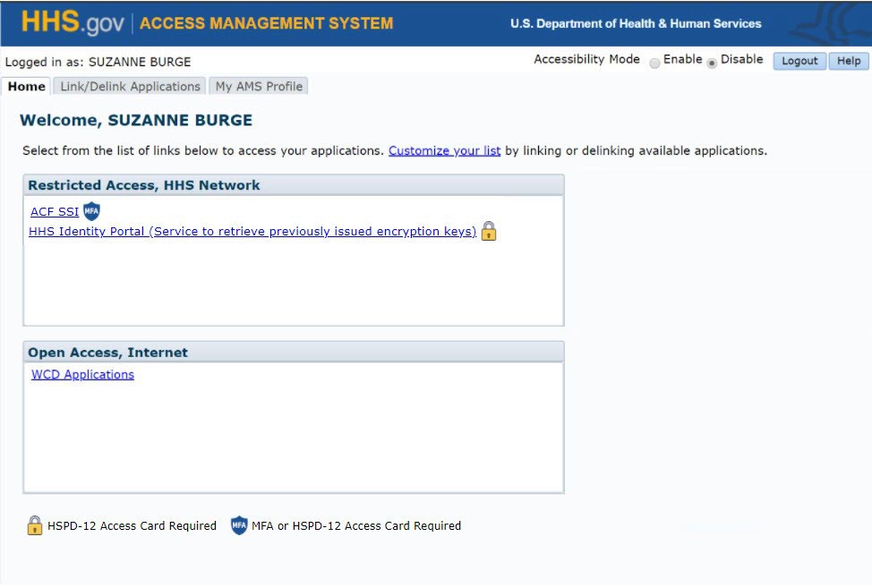Image resolution: width=872 pixels, height=588 pixels.
Task: Click the Restricted Access, HHS Network section header
Action: [144, 185]
